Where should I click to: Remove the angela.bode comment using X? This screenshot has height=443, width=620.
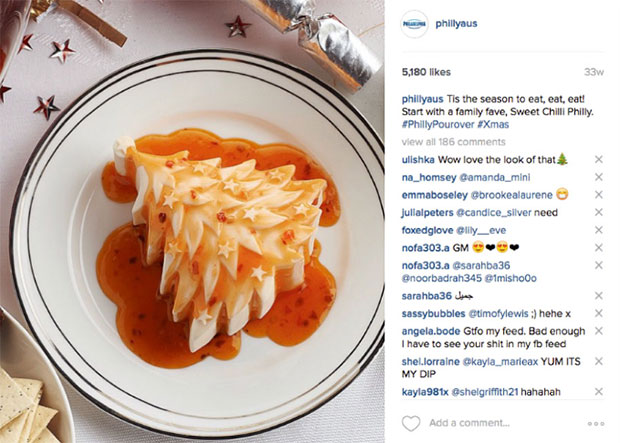[599, 331]
